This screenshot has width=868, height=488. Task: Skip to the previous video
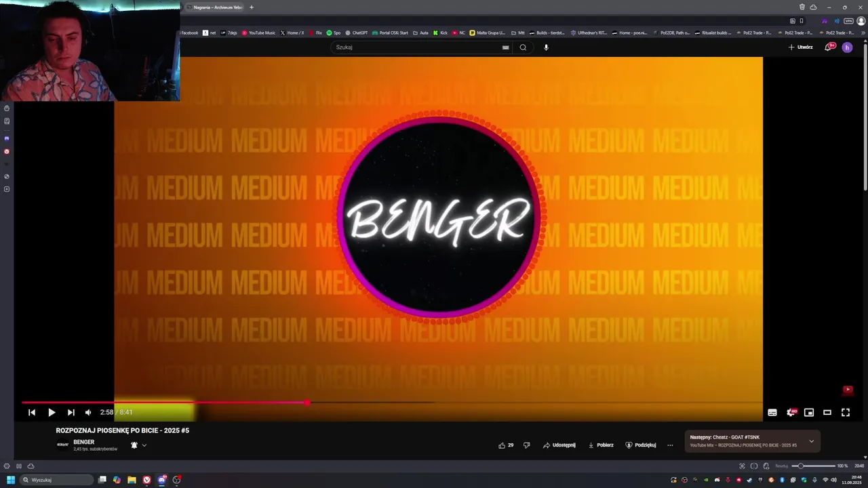(x=32, y=412)
